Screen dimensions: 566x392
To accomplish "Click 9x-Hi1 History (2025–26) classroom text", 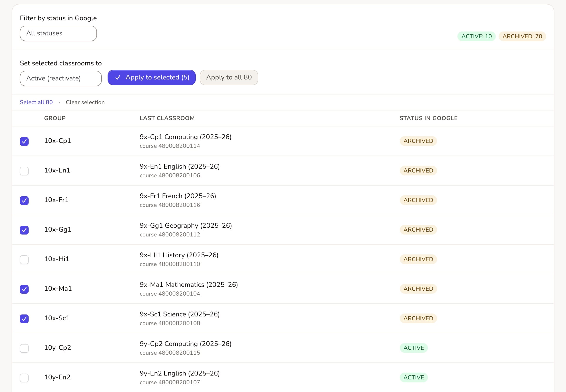I will [x=179, y=255].
